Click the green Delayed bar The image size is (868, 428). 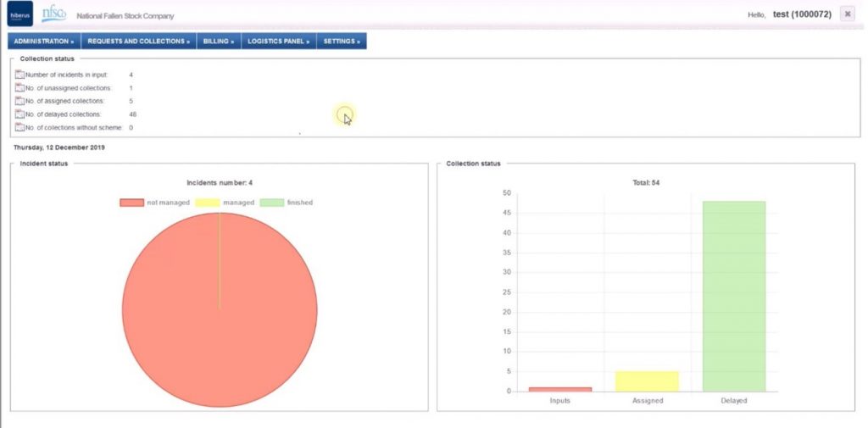tap(734, 297)
